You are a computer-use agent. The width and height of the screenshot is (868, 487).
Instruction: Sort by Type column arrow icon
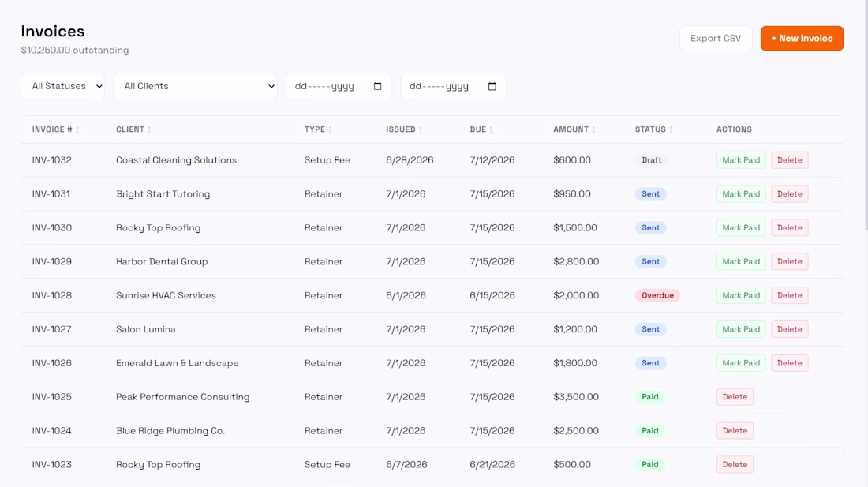330,130
